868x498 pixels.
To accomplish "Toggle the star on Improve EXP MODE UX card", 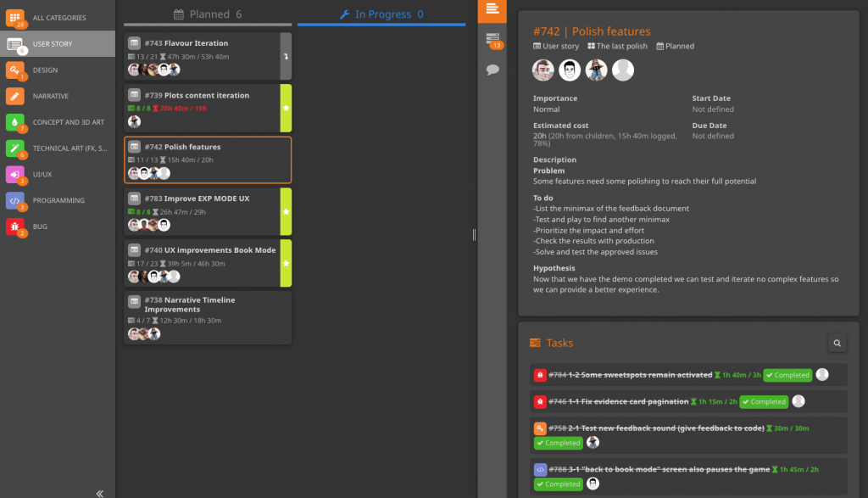I will [286, 212].
